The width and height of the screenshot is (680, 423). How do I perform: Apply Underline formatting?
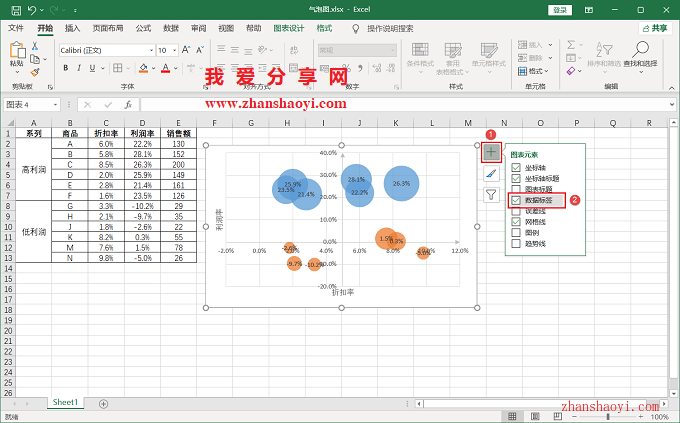point(92,68)
